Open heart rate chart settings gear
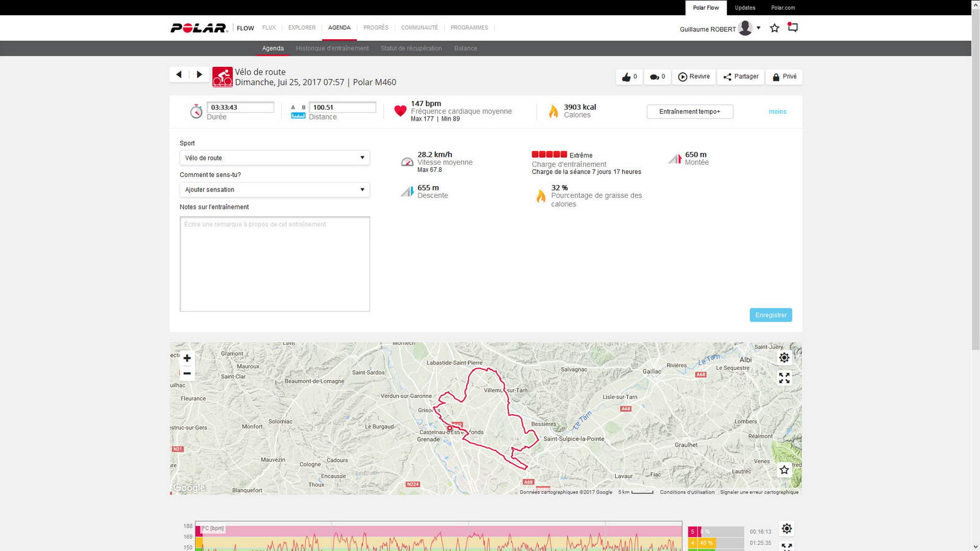The height and width of the screenshot is (551, 980). click(786, 528)
